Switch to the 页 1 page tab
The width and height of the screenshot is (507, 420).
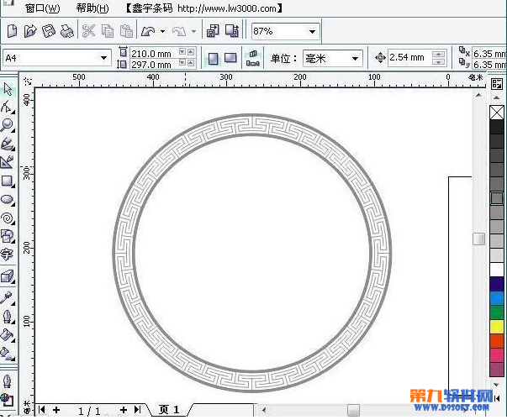[169, 410]
